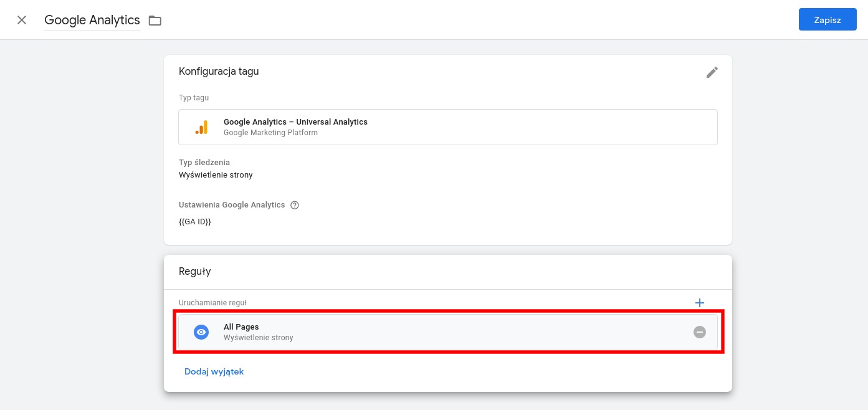
Task: Open help for Ustawienia Google Analytics
Action: point(295,205)
